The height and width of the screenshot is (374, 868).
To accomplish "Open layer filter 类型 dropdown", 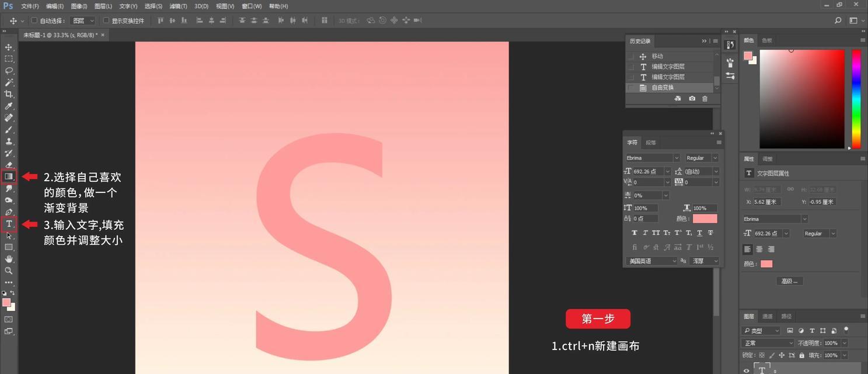I will (761, 331).
